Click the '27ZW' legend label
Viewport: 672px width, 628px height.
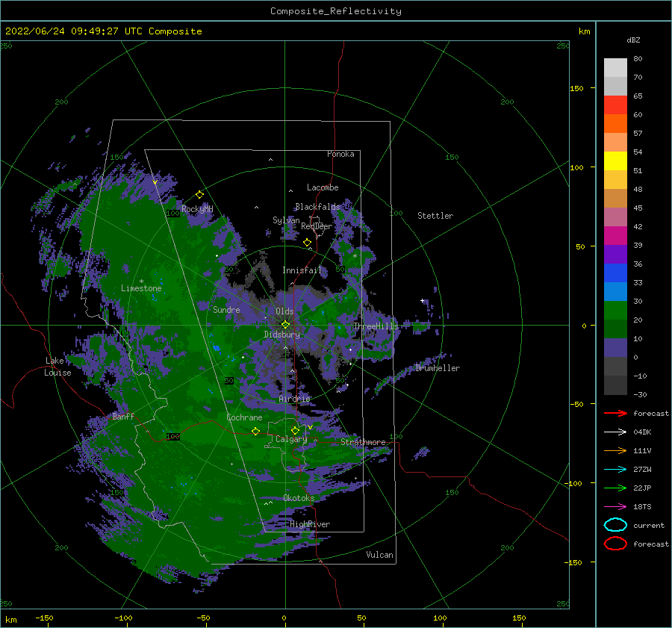[x=642, y=470]
